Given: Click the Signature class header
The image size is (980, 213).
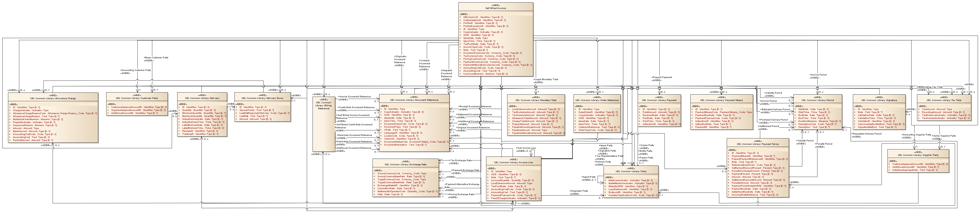Looking at the screenshot, I should [879, 100].
